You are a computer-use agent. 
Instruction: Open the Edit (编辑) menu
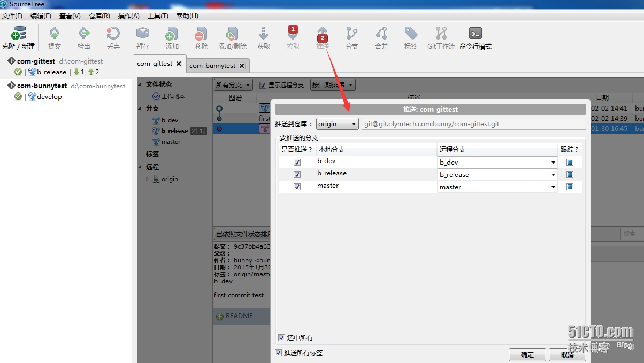click(x=41, y=16)
